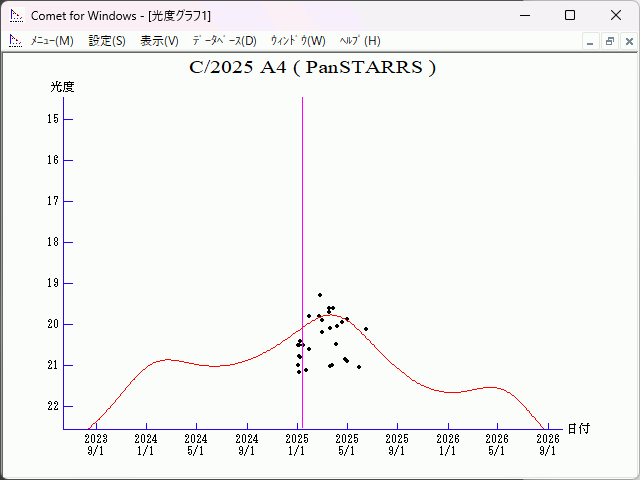Open the 設定(S) settings menu
Screen dimensions: 640x480
click(107, 41)
